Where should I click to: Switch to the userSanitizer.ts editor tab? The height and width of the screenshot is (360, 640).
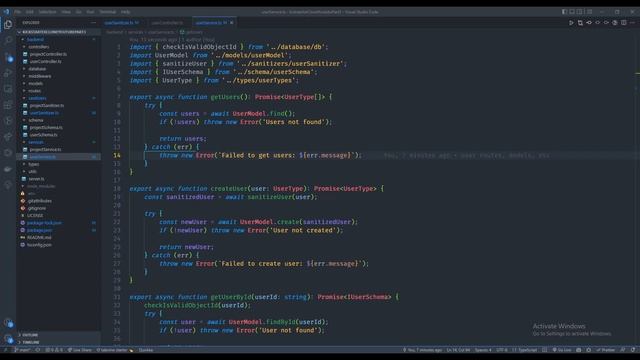click(x=122, y=23)
